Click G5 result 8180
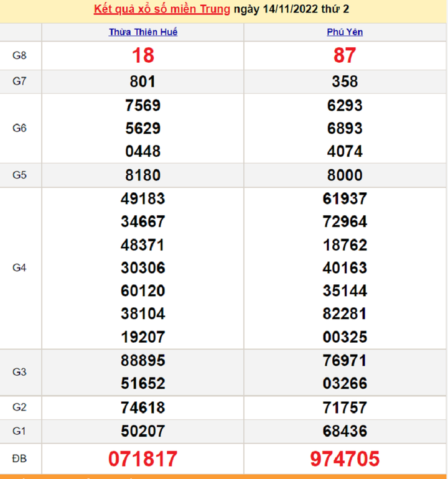Viewport: 448px width, 479px height. [143, 175]
